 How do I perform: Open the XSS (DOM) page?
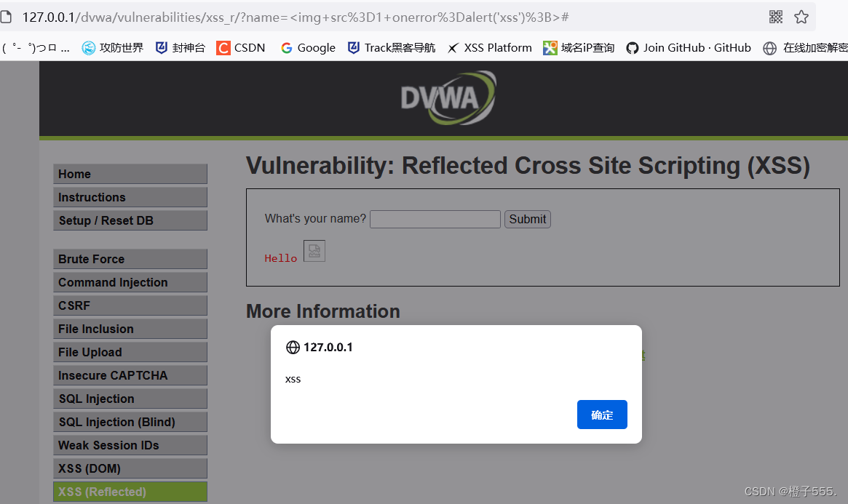coord(130,468)
